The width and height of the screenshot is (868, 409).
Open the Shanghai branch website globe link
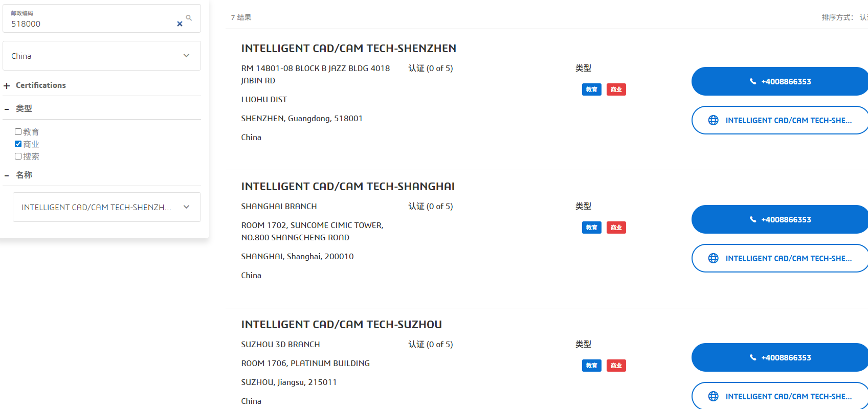click(780, 258)
